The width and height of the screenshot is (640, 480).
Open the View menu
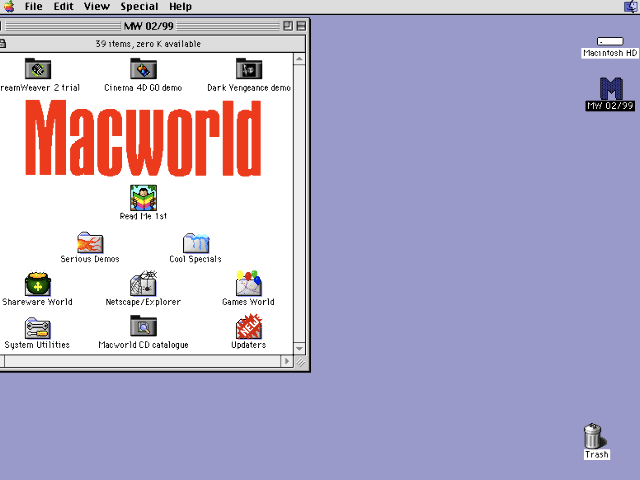click(x=97, y=7)
